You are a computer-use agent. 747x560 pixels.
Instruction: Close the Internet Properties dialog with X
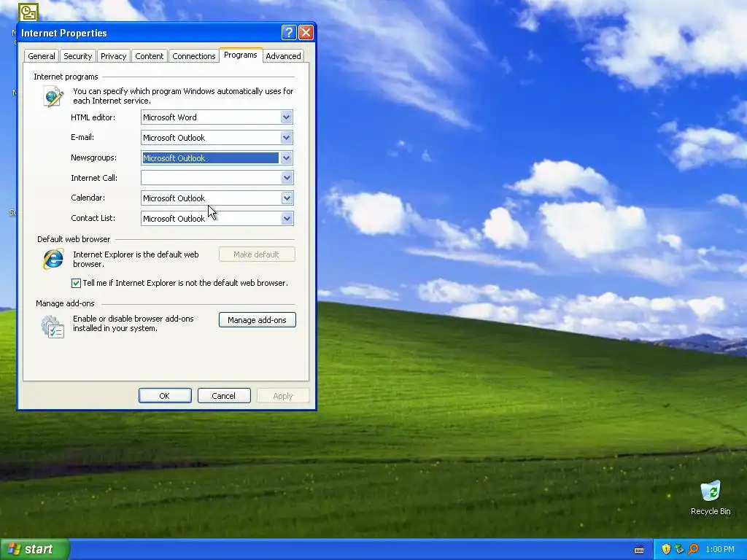[306, 32]
